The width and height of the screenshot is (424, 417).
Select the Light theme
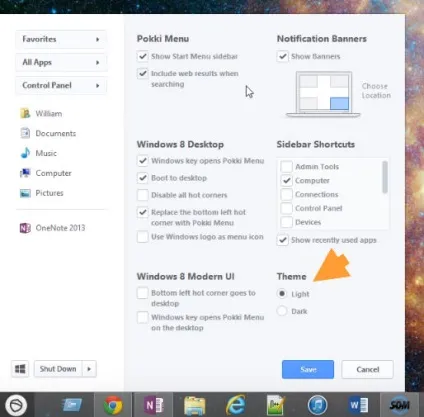tap(282, 294)
